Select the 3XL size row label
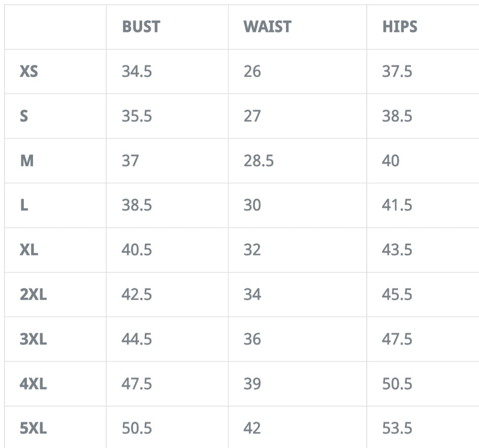This screenshot has width=479, height=448. [33, 339]
